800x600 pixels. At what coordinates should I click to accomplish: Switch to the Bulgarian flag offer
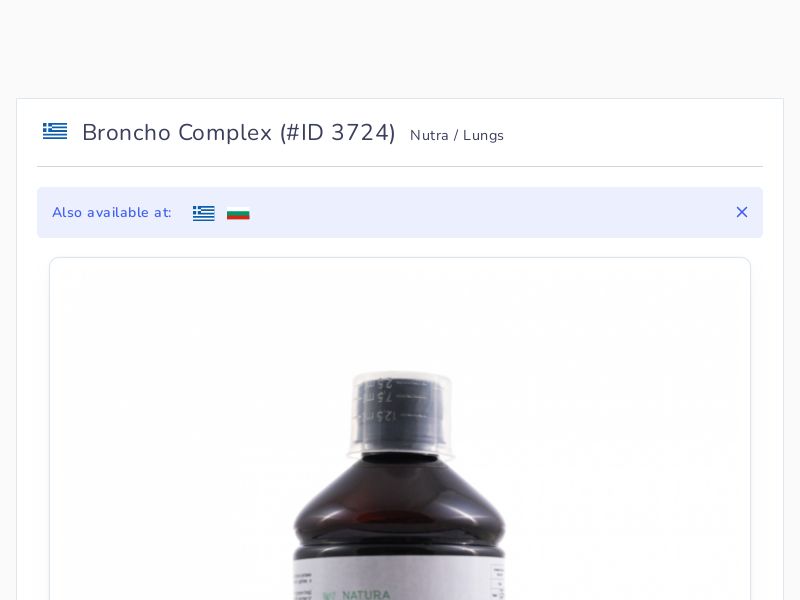click(238, 213)
